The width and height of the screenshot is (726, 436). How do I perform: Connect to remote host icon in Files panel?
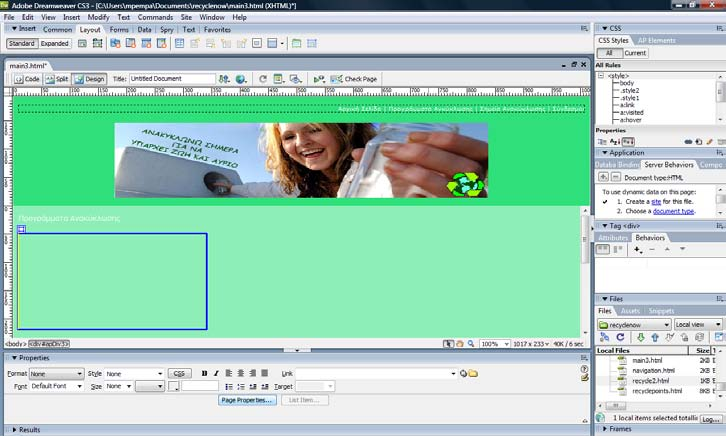pos(604,337)
